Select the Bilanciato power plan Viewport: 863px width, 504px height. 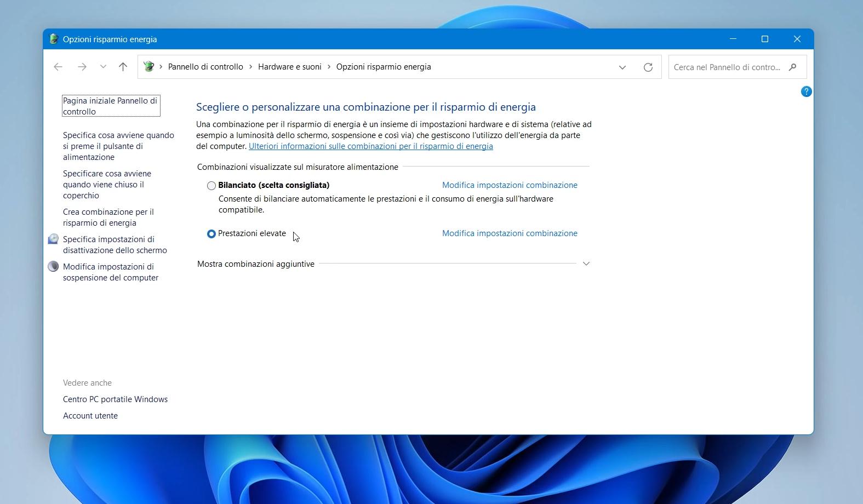click(x=212, y=186)
